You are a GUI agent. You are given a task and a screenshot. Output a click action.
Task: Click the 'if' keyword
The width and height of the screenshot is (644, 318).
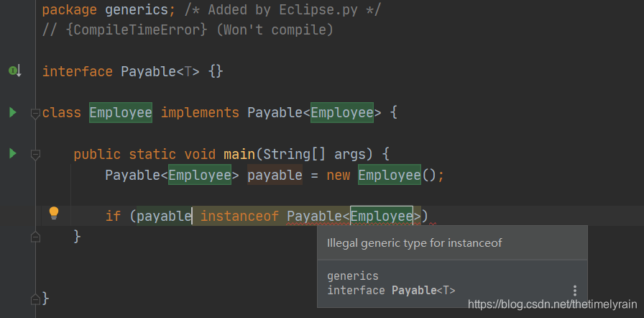pos(113,216)
